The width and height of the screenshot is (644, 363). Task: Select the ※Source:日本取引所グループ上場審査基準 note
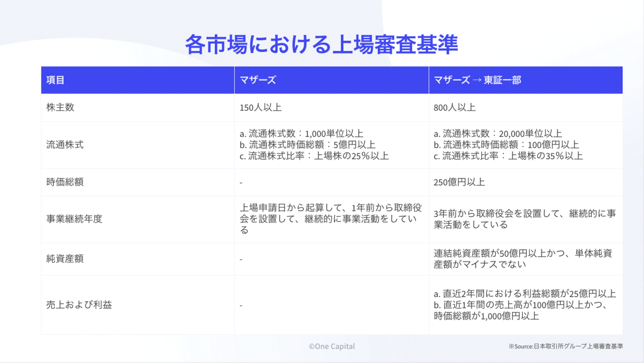tap(566, 346)
